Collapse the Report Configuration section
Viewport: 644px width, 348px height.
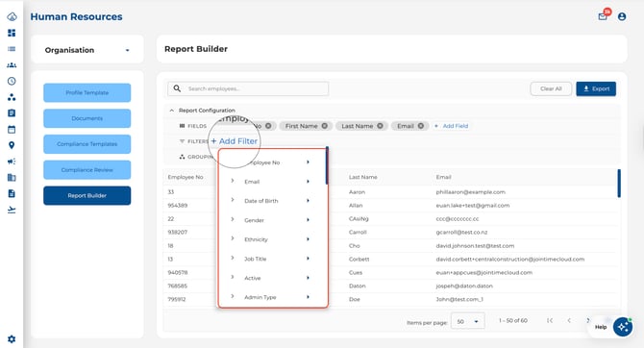tap(172, 111)
